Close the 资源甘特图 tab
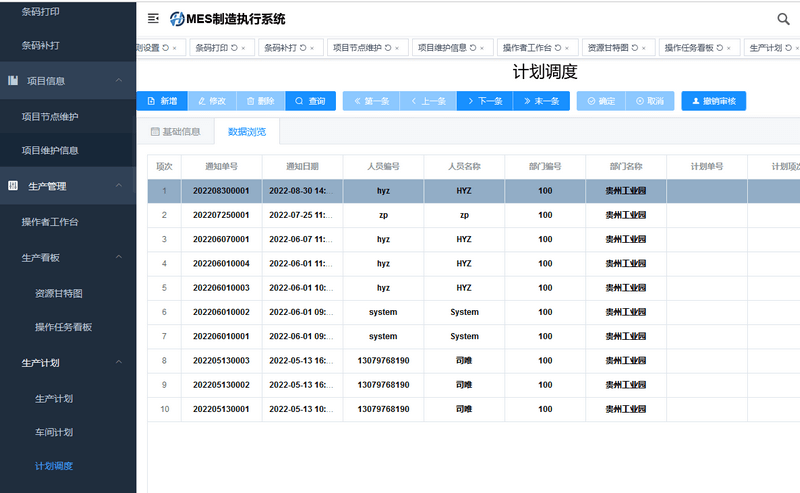Screen dimensions: 800x493 [x=644, y=48]
